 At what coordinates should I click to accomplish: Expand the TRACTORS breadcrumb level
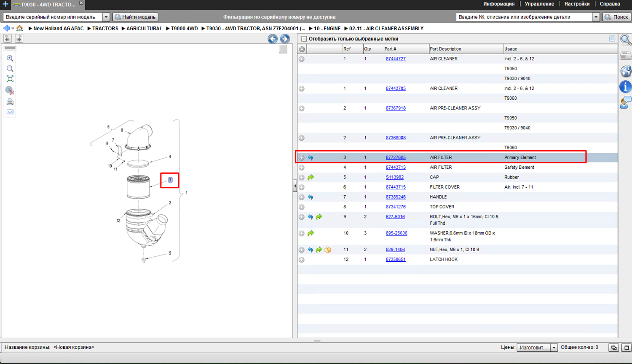(x=89, y=29)
